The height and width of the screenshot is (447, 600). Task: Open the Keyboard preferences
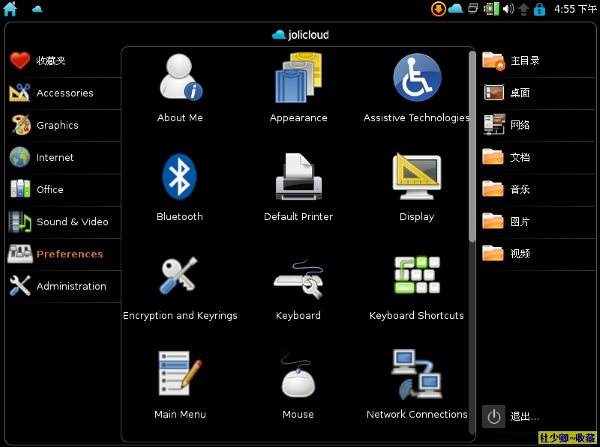pos(298,288)
